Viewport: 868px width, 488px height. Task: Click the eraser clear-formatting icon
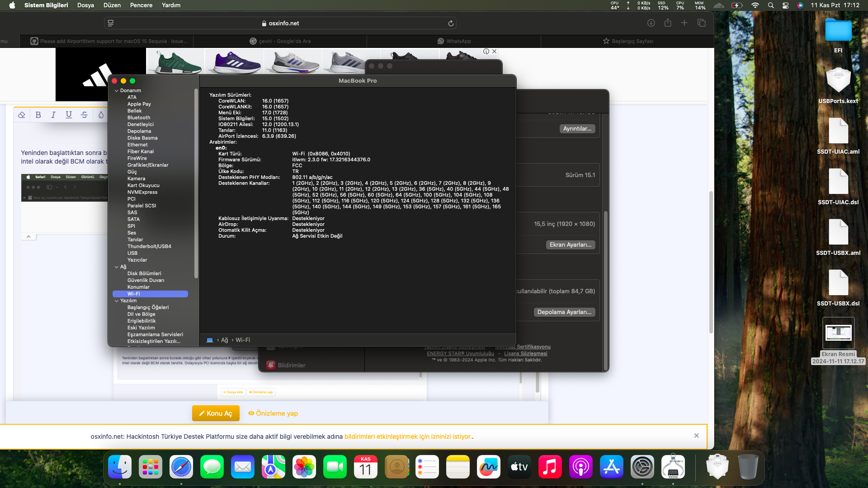click(x=21, y=115)
